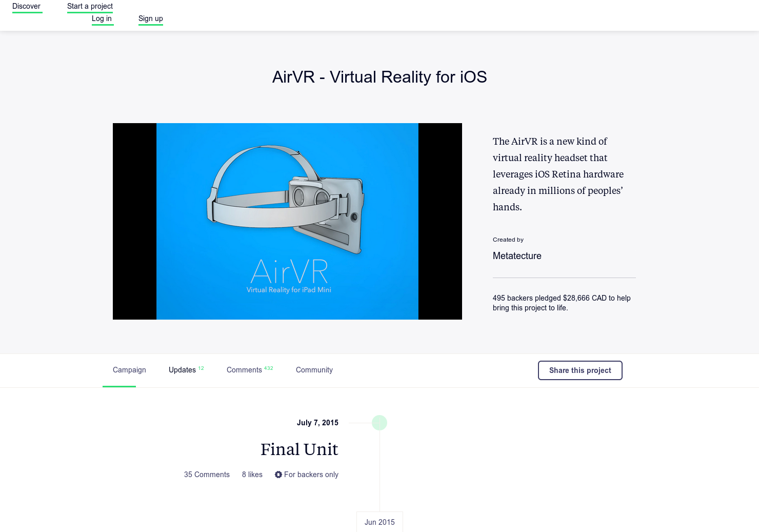Select the Campaign tab
Screen dimensions: 759x532
coord(129,370)
